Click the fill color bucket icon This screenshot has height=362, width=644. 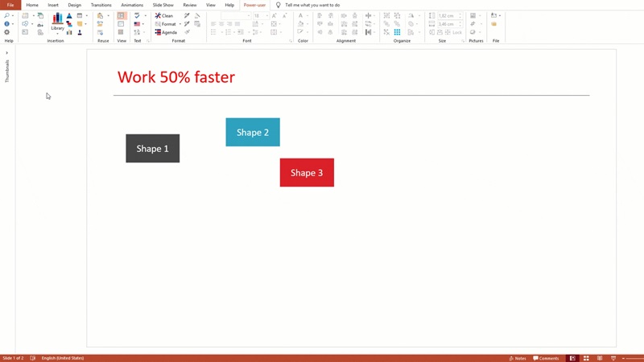point(300,24)
